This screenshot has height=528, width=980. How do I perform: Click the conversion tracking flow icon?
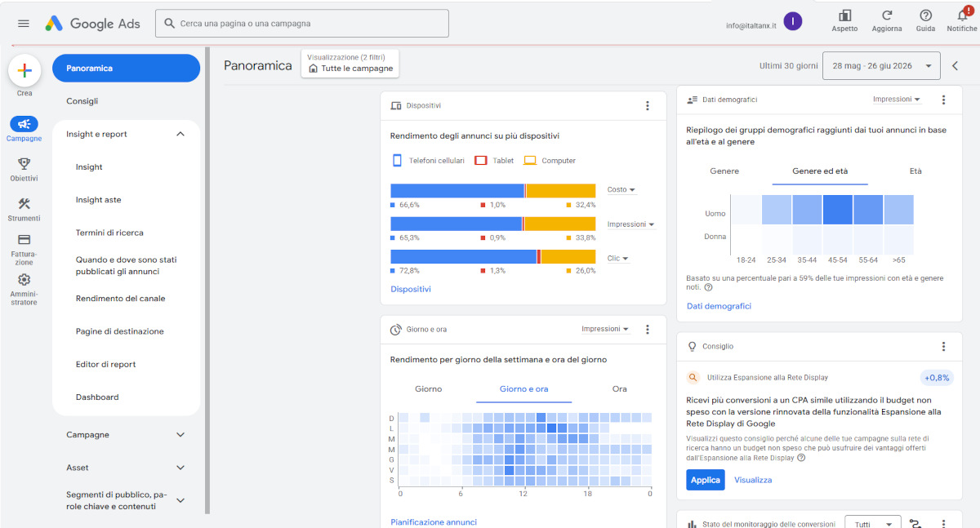(915, 524)
